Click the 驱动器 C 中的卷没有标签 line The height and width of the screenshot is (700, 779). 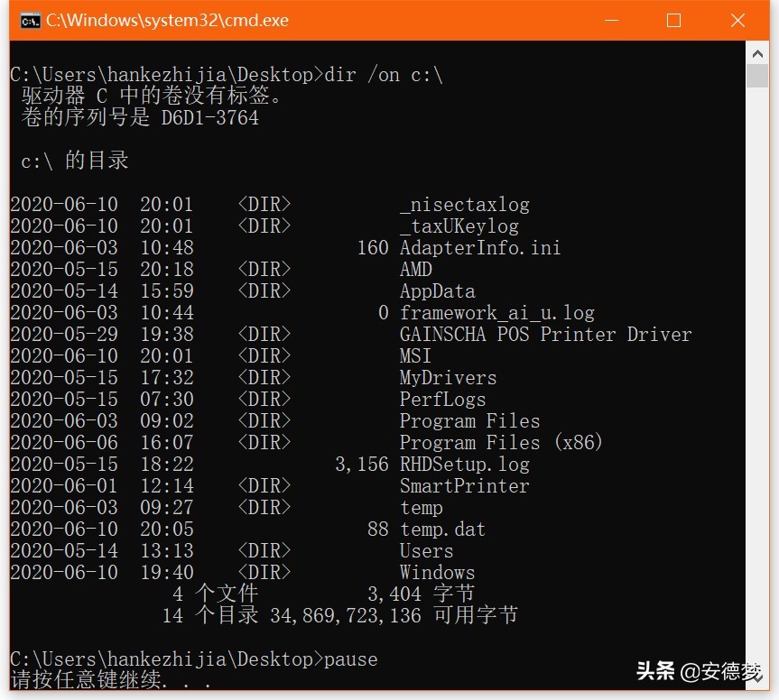(152, 96)
